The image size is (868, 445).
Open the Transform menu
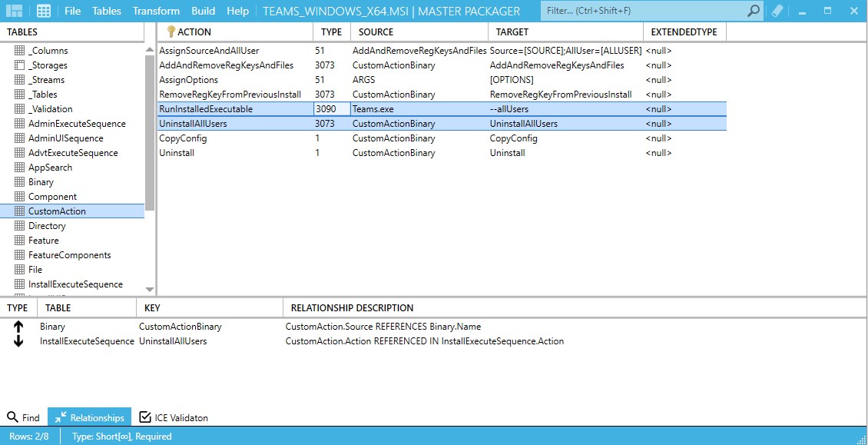coord(156,11)
